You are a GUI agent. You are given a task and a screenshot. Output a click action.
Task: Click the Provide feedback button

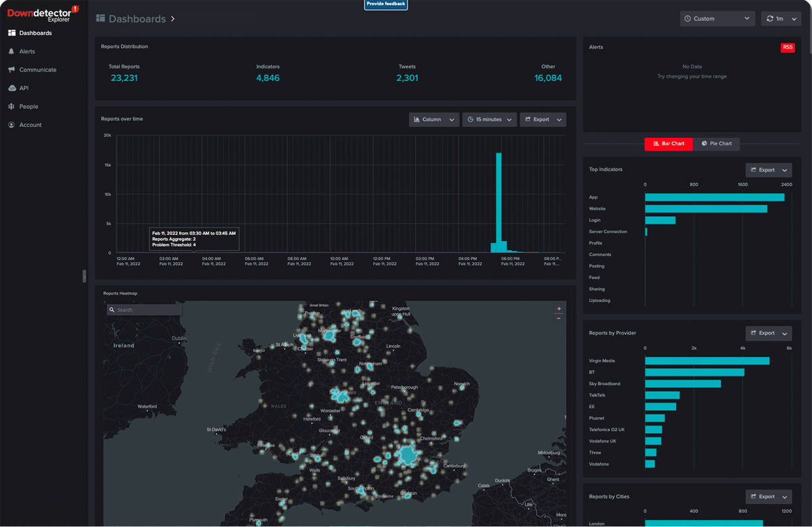coord(385,4)
